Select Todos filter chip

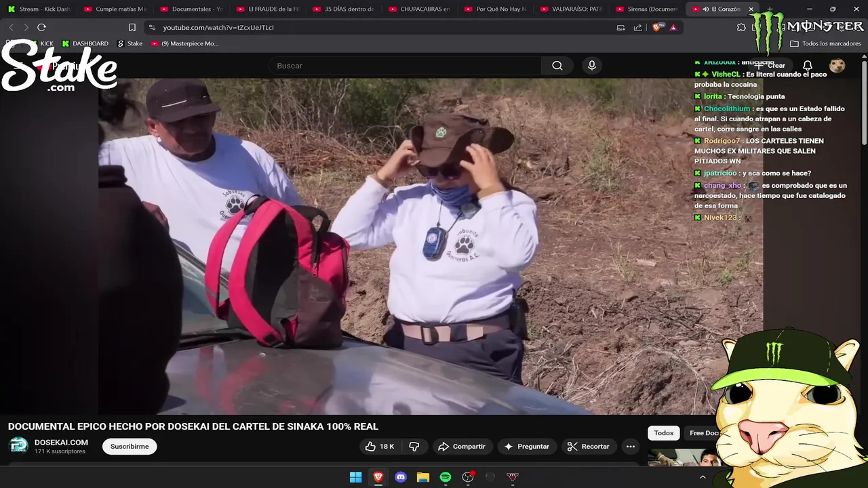click(664, 433)
